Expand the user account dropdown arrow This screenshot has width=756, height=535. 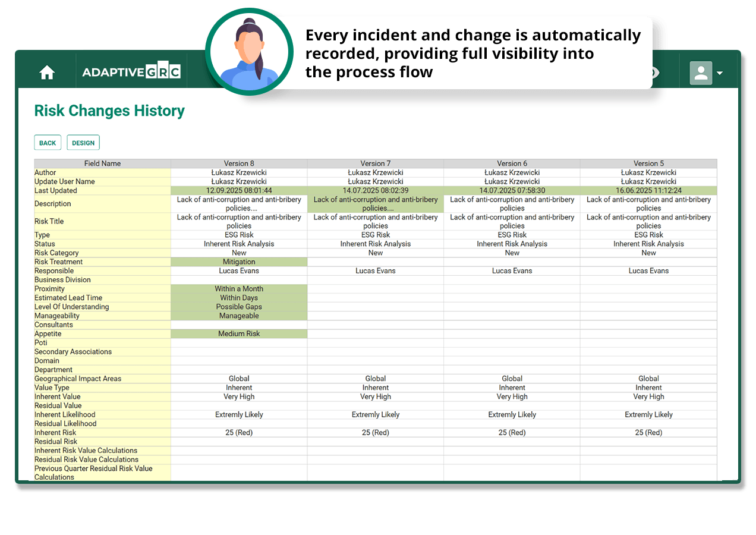click(720, 73)
